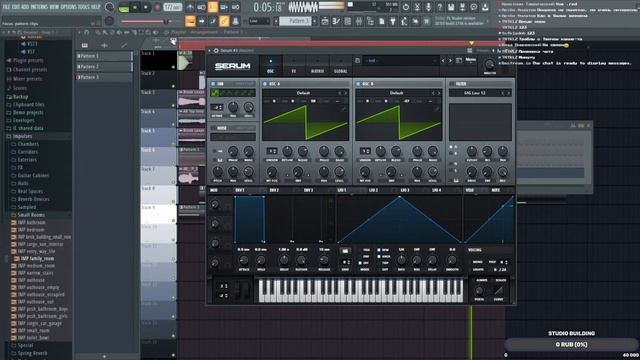This screenshot has height=360, width=640.
Task: Open the mixer view icon
Action: click(359, 21)
